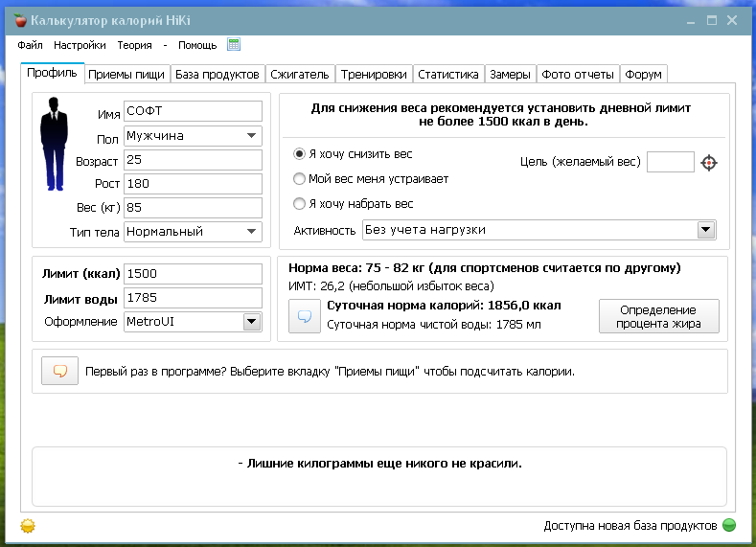Image resolution: width=756 pixels, height=547 pixels.
Task: Click the apple icon in title bar
Action: pos(20,21)
